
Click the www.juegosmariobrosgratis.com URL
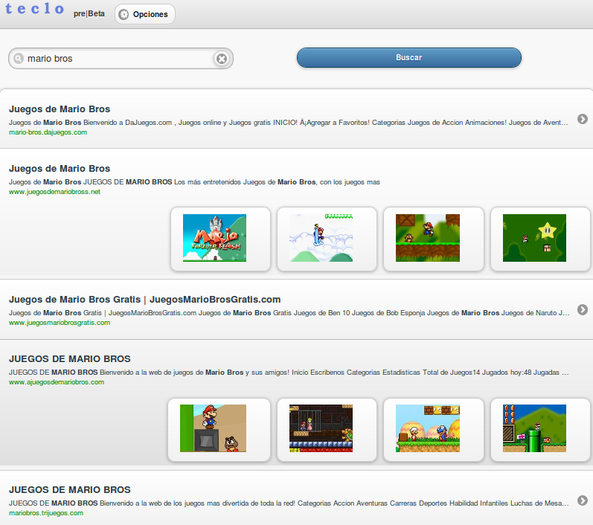click(59, 323)
